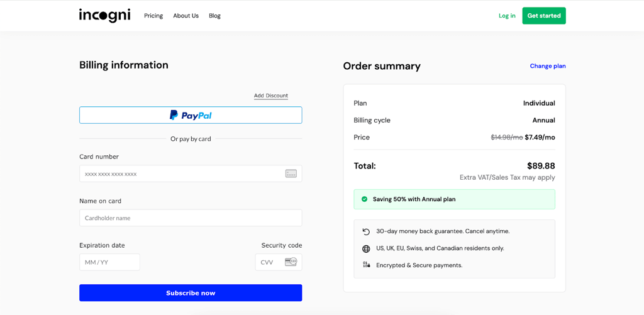The height and width of the screenshot is (315, 644).
Task: Click the $7.49/mo price
Action: 540,137
